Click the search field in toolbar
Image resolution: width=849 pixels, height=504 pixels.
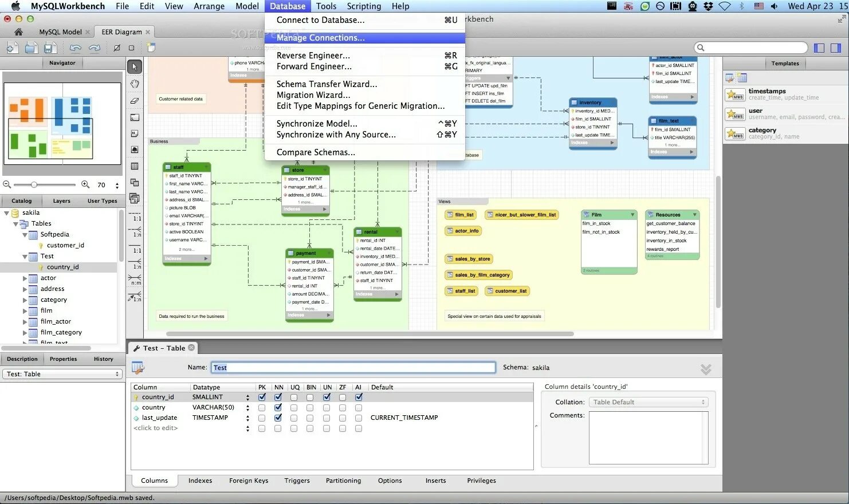coord(750,48)
